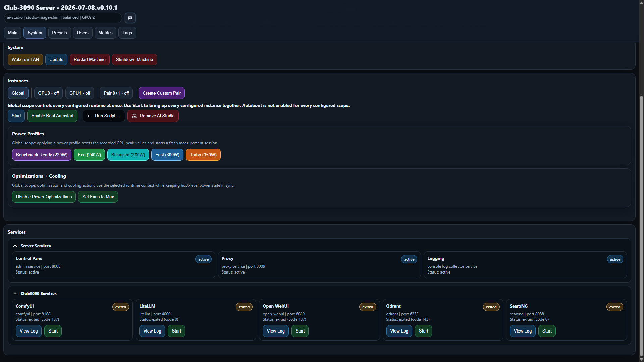Click Proxy active status badge
644x362 pixels.
(409, 259)
